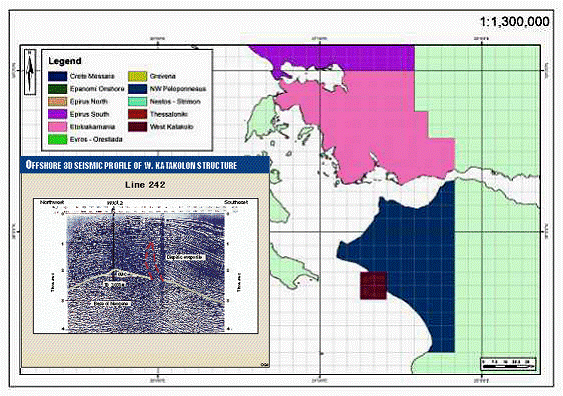This screenshot has width=563, height=396.
Task: Click the Crete Messara legend color swatch
Action: click(x=57, y=76)
